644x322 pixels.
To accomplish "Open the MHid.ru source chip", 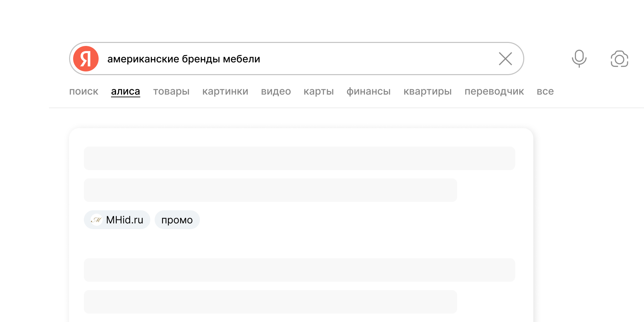I will [117, 220].
